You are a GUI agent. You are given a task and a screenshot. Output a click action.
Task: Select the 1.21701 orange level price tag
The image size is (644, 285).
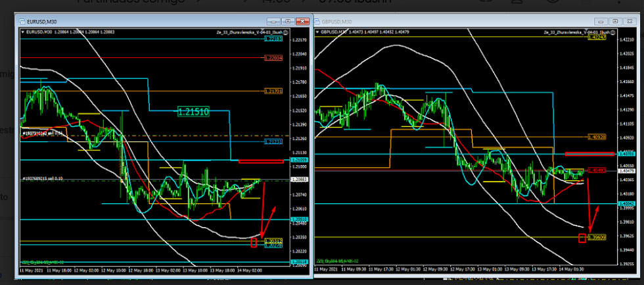[273, 91]
